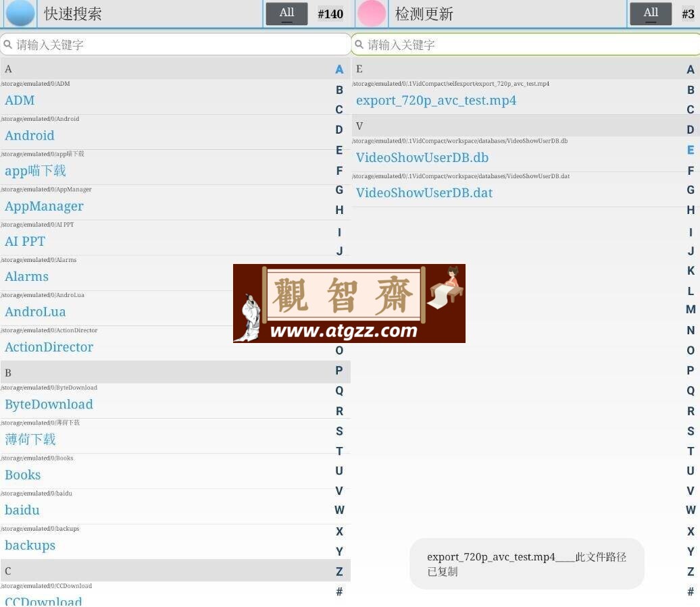Tap the pink circle icon in right panel

point(372,13)
